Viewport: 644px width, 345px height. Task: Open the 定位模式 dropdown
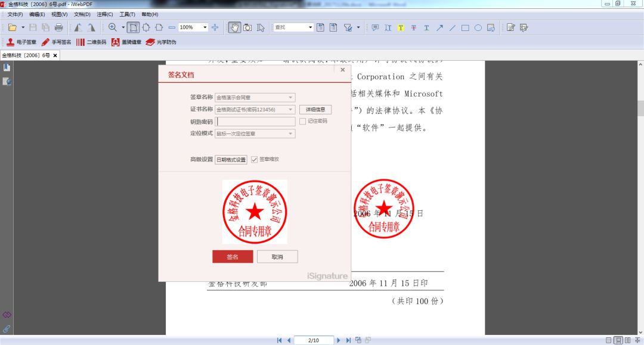click(290, 133)
